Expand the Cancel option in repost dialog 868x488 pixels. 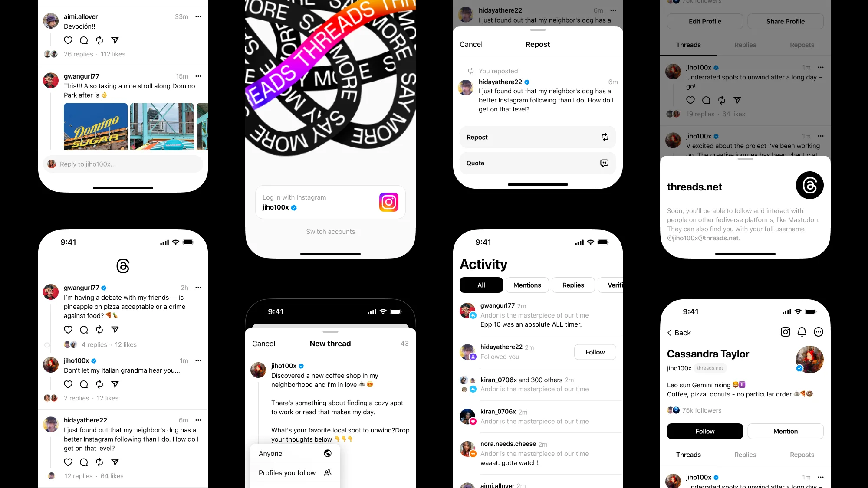pos(471,44)
